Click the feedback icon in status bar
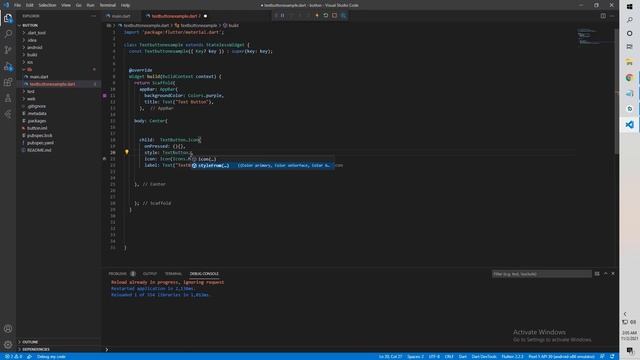This screenshot has width=640, height=360. coord(602,356)
